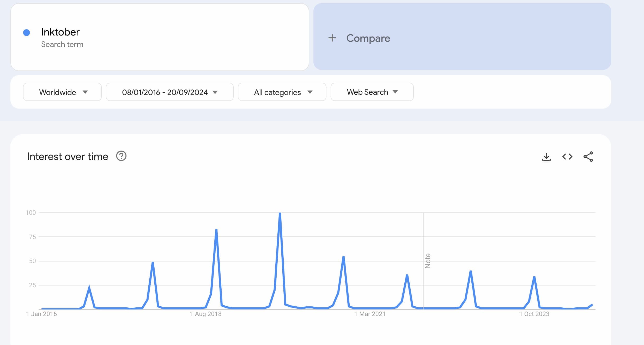Click the chart peak reaching 100
Viewport: 644px width, 345px height.
(280, 213)
